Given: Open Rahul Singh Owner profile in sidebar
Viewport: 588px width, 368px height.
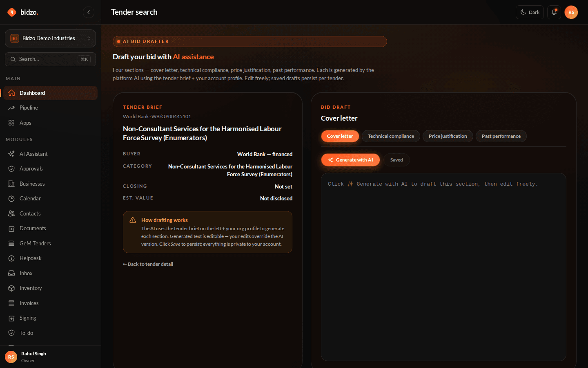Looking at the screenshot, I should pos(50,357).
